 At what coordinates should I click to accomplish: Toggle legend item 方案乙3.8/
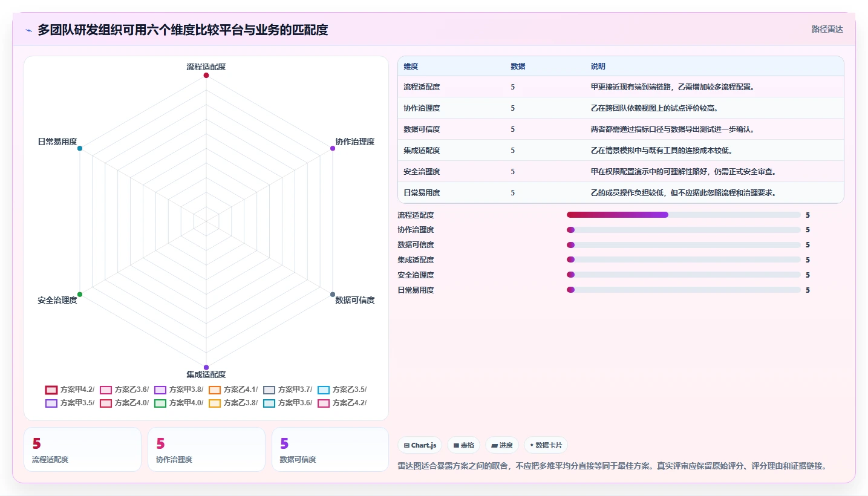click(x=233, y=403)
